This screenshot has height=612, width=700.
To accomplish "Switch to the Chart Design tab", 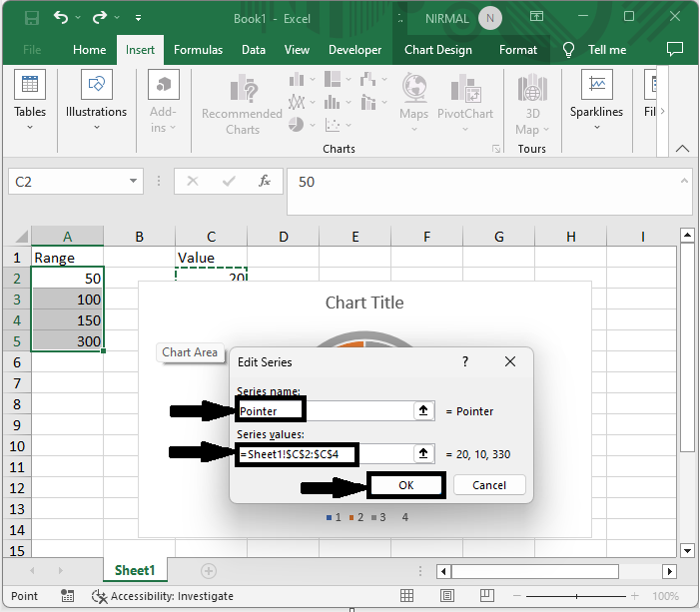I will [x=438, y=50].
